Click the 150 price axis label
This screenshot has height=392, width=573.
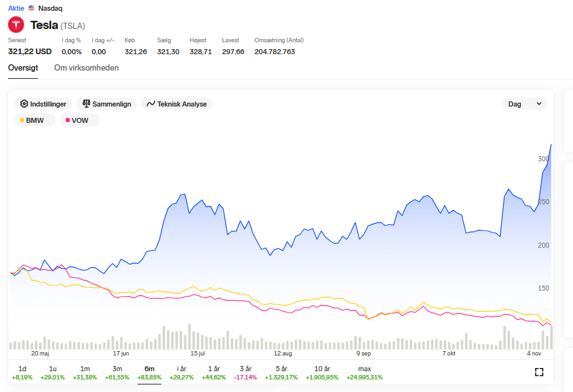coord(543,288)
